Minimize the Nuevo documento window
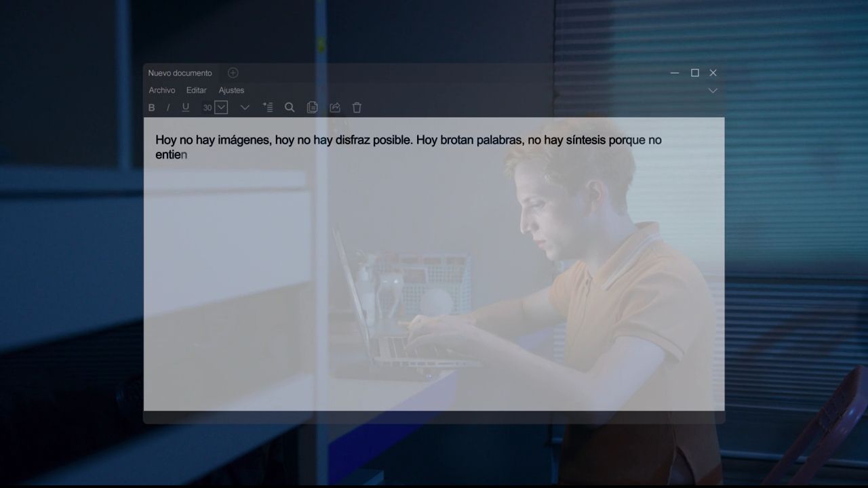868x488 pixels. click(x=675, y=73)
